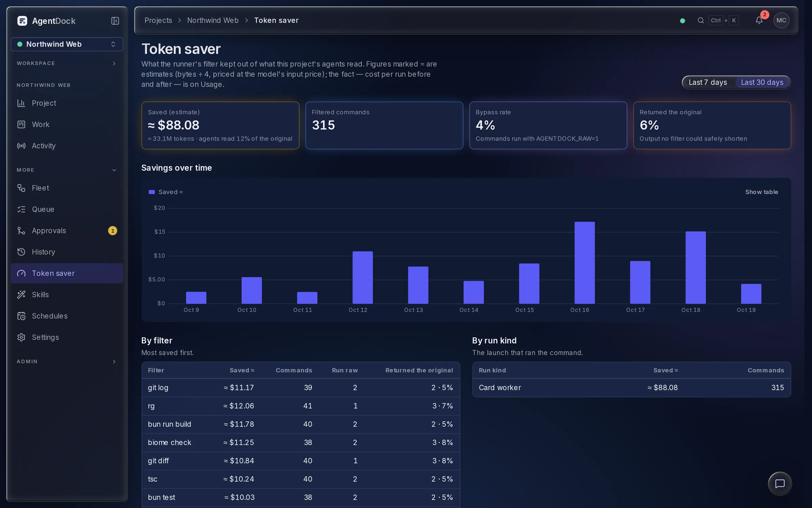The image size is (812, 508).
Task: Click the History clock icon
Action: click(21, 252)
